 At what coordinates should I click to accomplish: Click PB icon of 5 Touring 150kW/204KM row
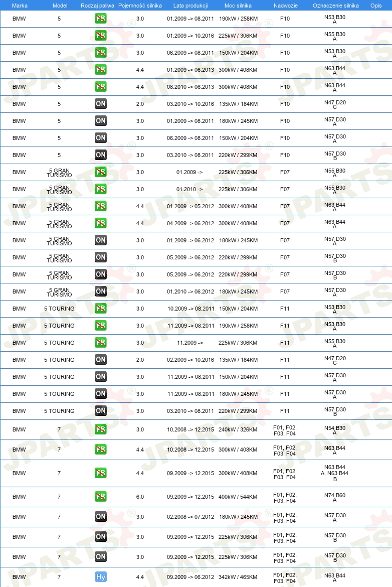[x=101, y=309]
